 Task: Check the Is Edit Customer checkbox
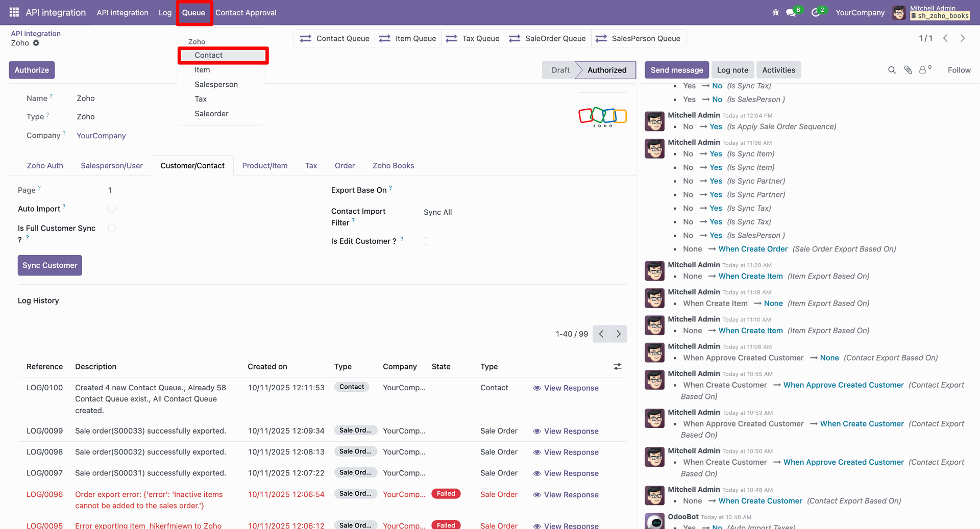coord(425,241)
